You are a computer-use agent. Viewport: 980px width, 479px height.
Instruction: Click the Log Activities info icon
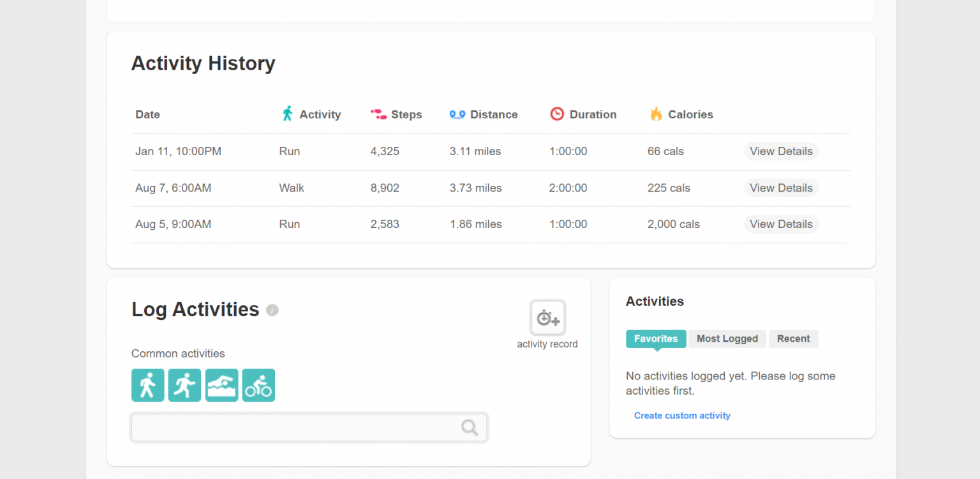[272, 310]
